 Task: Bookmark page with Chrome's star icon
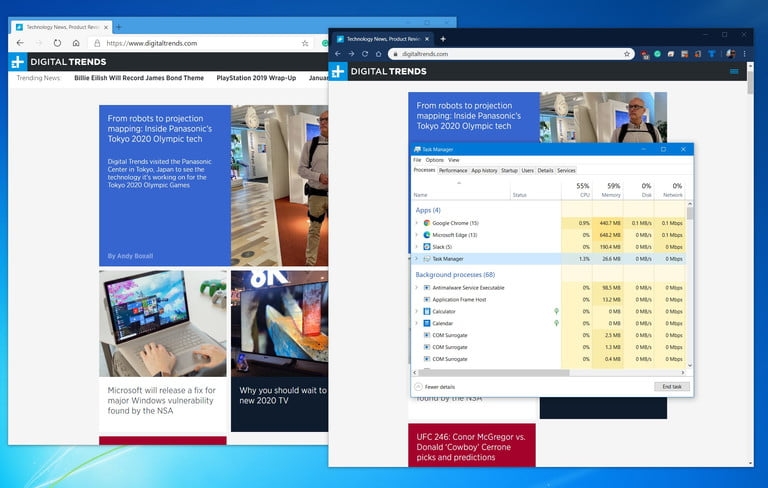tap(626, 54)
